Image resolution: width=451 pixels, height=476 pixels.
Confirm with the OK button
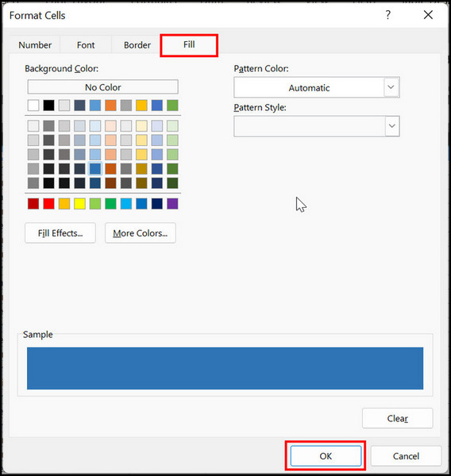click(326, 455)
